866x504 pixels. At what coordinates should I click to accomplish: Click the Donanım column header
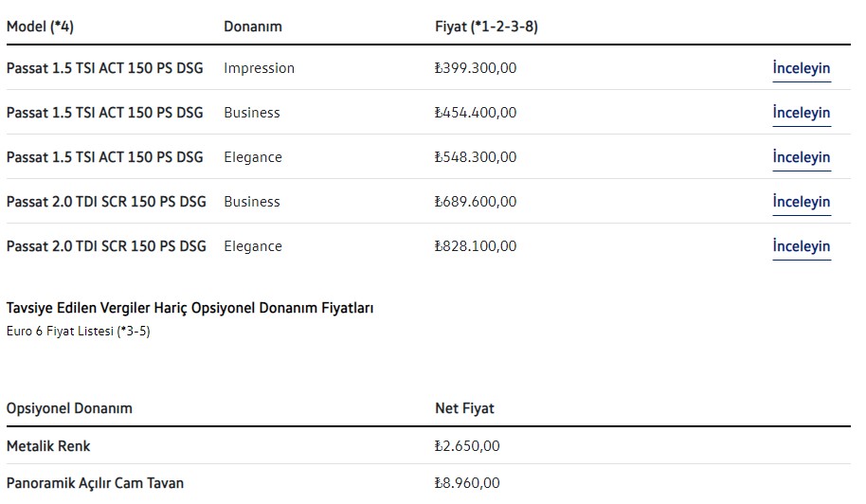pyautogui.click(x=253, y=27)
